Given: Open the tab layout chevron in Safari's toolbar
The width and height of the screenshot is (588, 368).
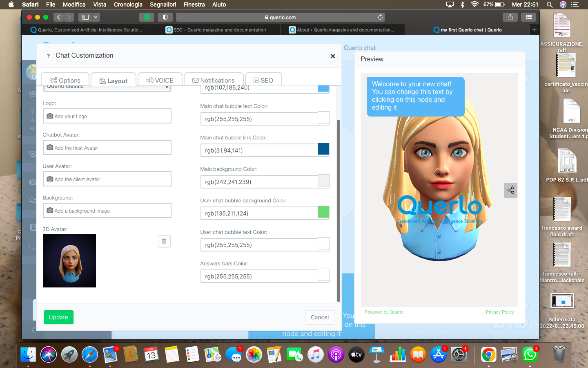Looking at the screenshot, I should click(x=96, y=17).
